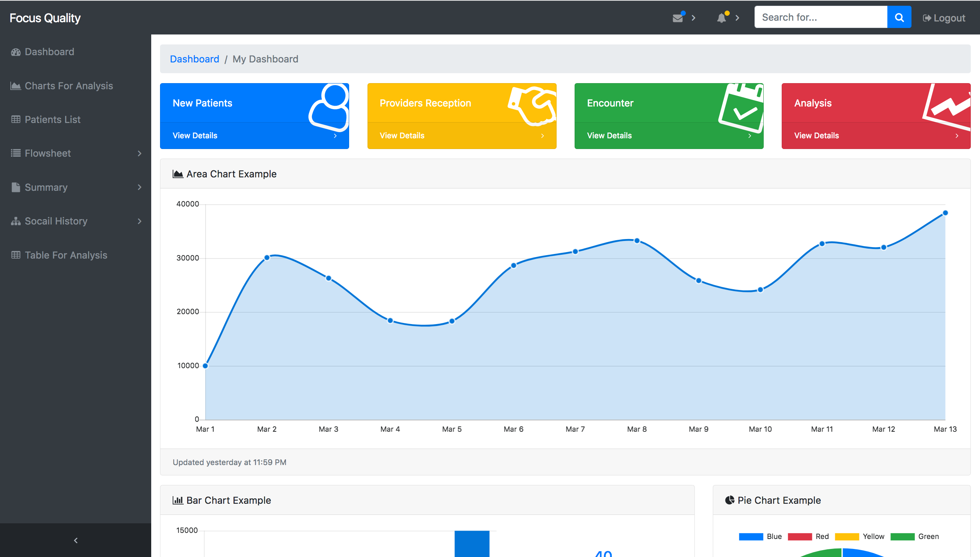Click the Dashboard breadcrumb link
Image resolution: width=980 pixels, height=557 pixels.
[194, 59]
